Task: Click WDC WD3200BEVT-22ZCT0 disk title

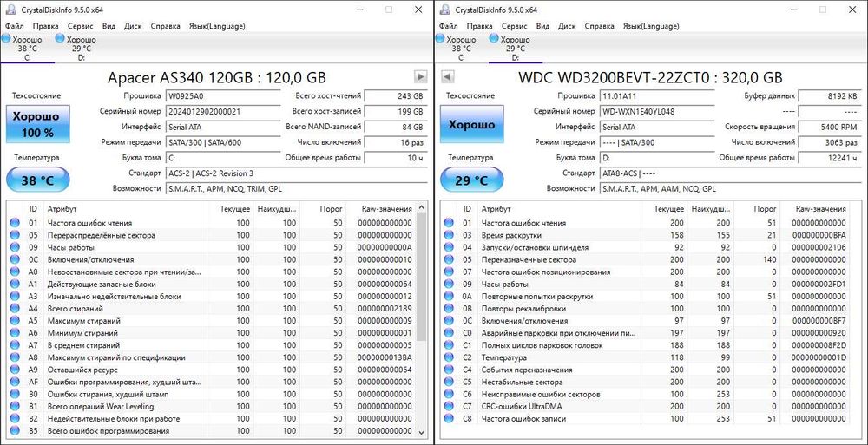Action: [x=650, y=77]
